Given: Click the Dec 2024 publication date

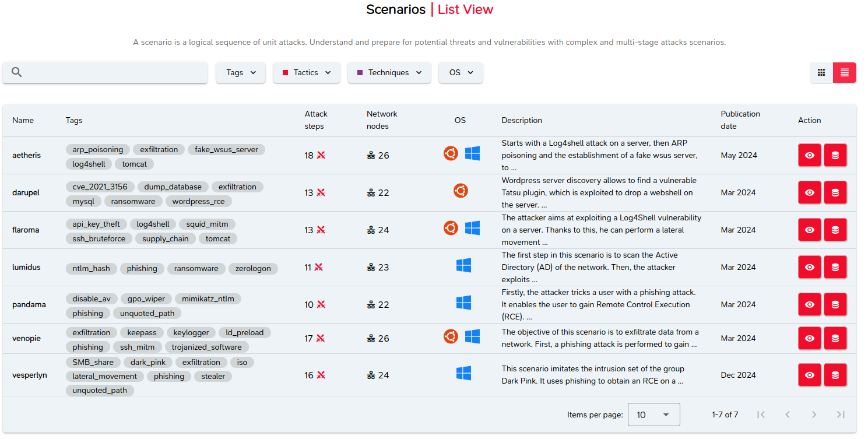Looking at the screenshot, I should (738, 375).
